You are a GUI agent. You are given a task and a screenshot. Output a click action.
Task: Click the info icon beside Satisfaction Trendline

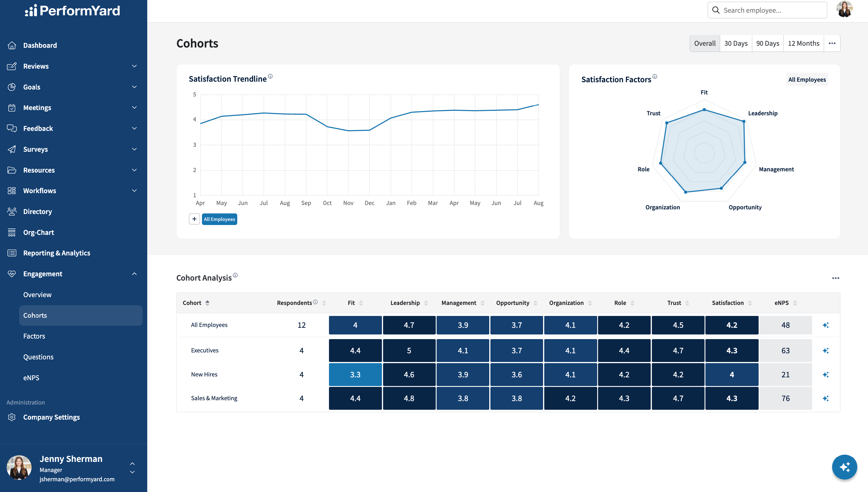coord(270,76)
